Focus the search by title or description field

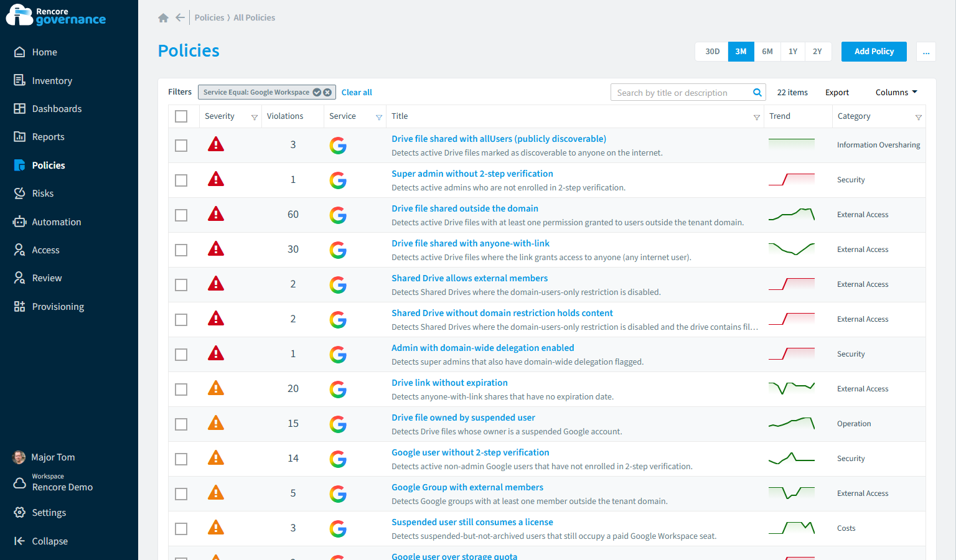coord(682,93)
